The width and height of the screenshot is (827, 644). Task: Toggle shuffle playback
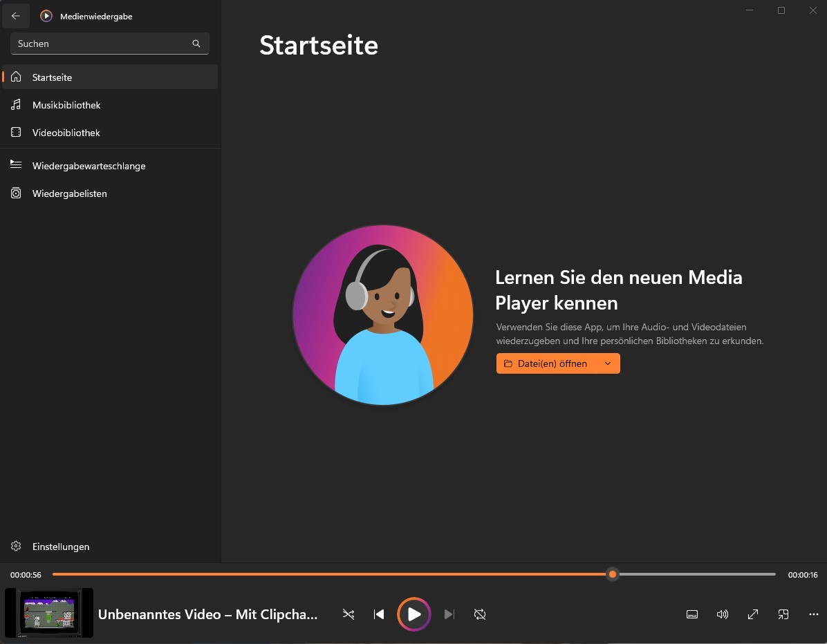point(349,614)
